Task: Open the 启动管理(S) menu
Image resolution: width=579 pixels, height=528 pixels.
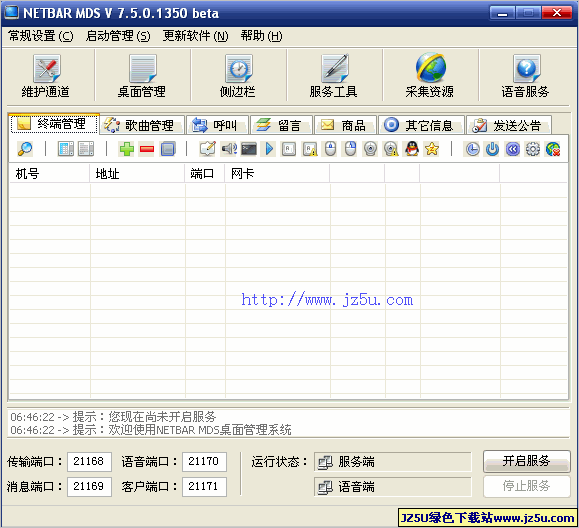Action: 118,36
